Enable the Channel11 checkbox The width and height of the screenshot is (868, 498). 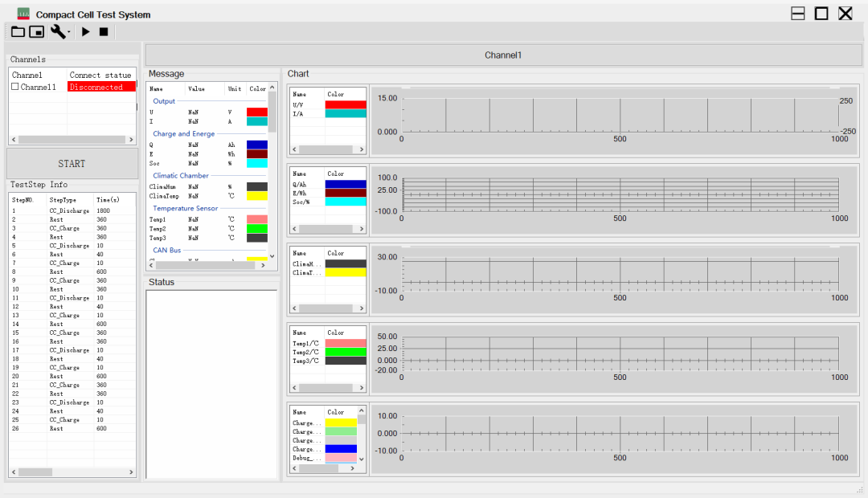[14, 87]
